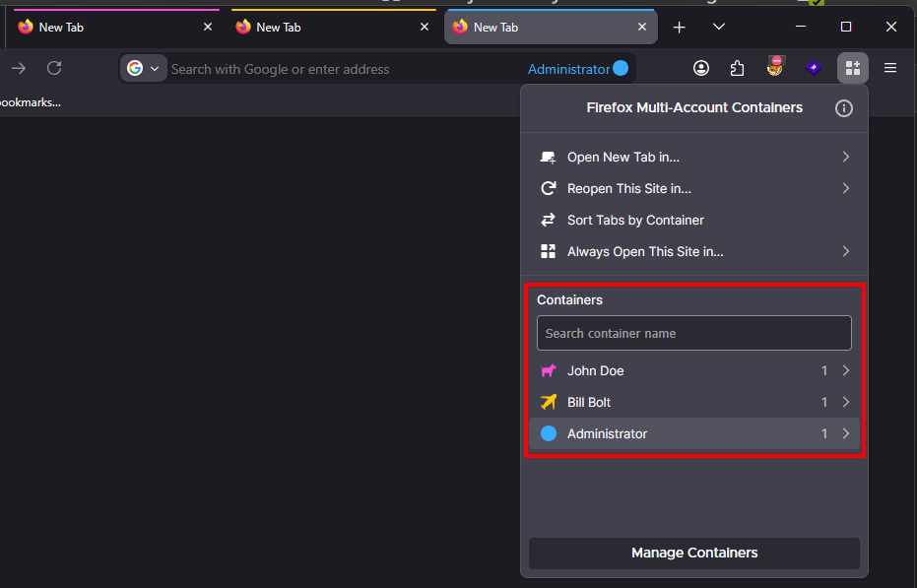This screenshot has height=588, width=917.
Task: Open the Extensions puzzle-piece icon
Action: coord(737,69)
